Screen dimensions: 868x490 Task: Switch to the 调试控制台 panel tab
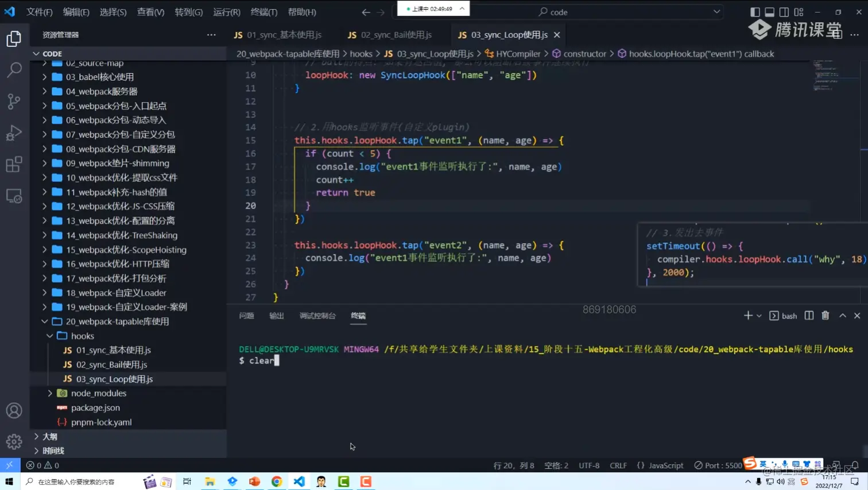coord(317,316)
